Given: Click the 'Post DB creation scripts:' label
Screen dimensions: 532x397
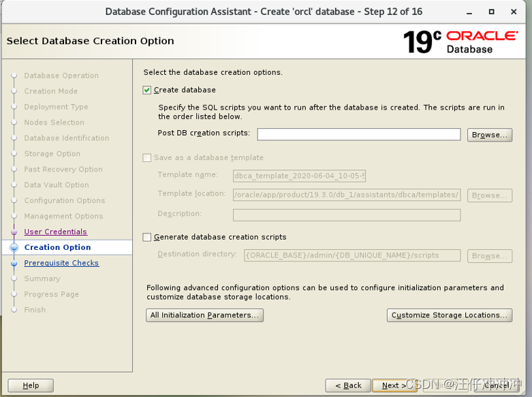Looking at the screenshot, I should coord(204,133).
